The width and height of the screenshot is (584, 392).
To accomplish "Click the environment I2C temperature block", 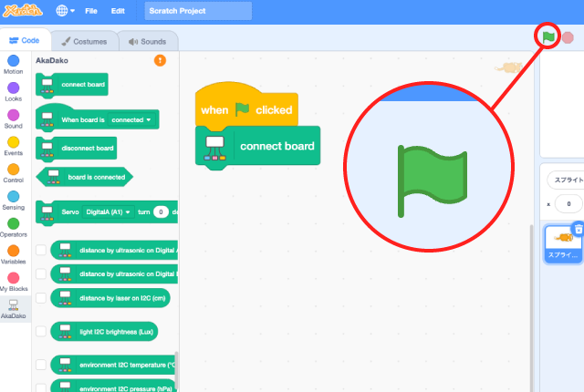I will tap(113, 365).
